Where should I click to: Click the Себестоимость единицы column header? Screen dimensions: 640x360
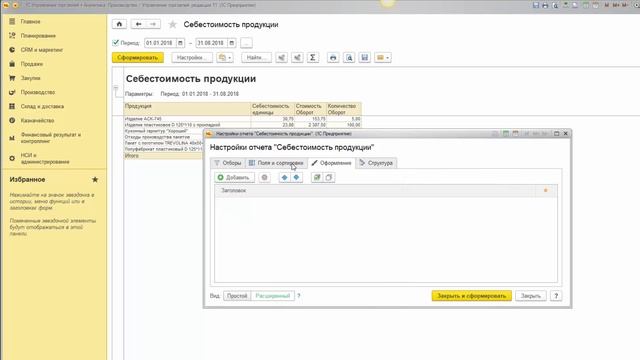click(x=273, y=109)
